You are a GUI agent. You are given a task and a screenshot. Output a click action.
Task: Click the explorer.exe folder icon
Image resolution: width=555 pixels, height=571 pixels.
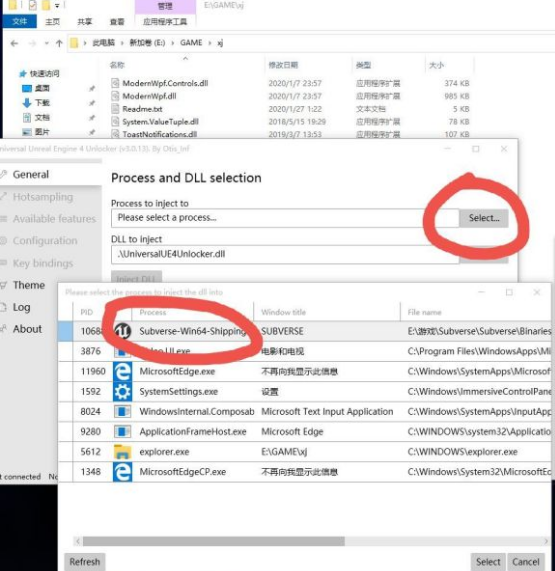pos(123,452)
